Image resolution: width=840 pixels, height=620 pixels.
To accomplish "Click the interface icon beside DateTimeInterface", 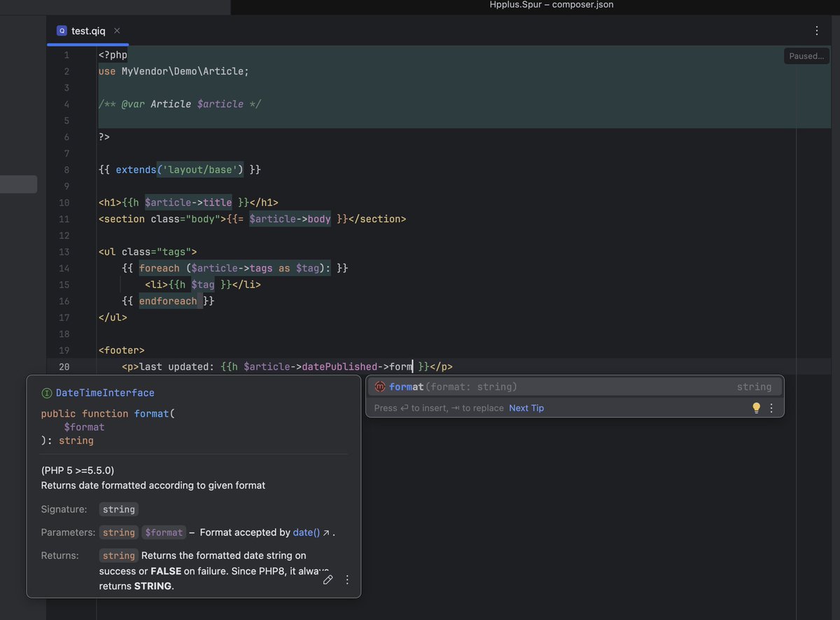I will tap(47, 393).
